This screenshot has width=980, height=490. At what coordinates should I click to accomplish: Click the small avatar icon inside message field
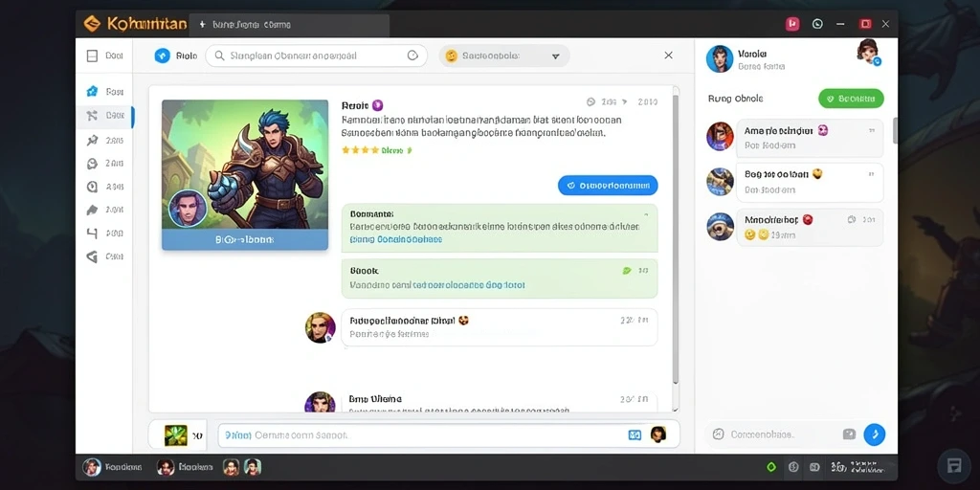(x=658, y=434)
